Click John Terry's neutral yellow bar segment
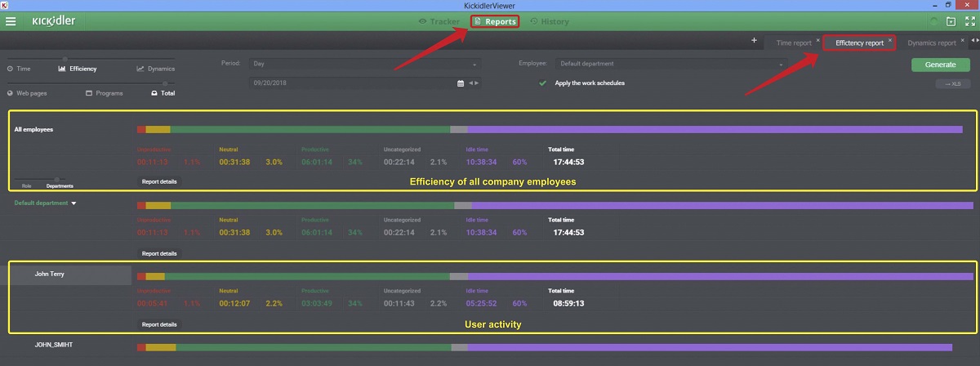980x366 pixels. tap(155, 277)
